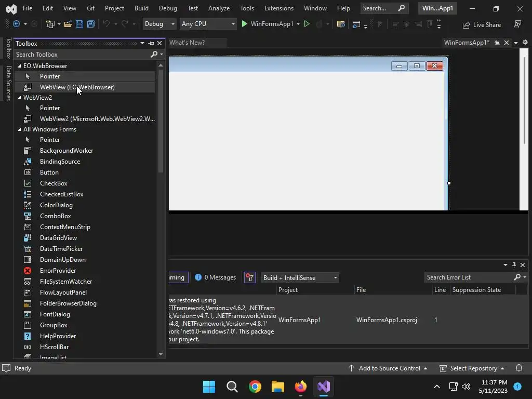Close the Toolbox panel
This screenshot has height=399, width=532.
tap(159, 44)
